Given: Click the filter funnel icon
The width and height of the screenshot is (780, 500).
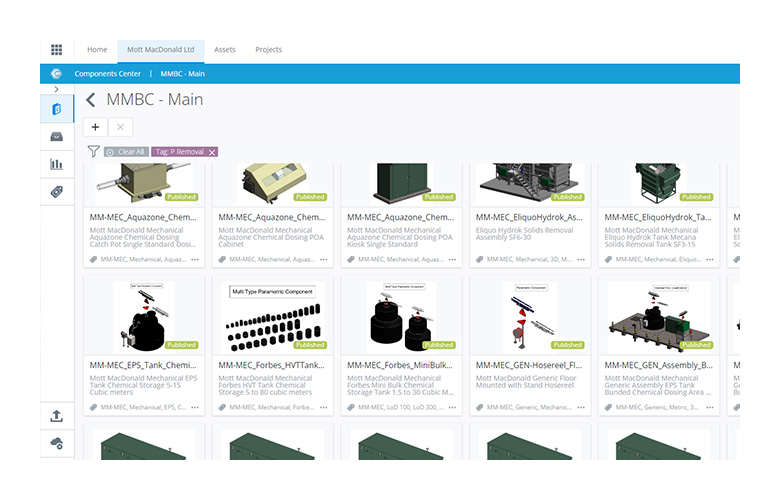Looking at the screenshot, I should click(93, 152).
